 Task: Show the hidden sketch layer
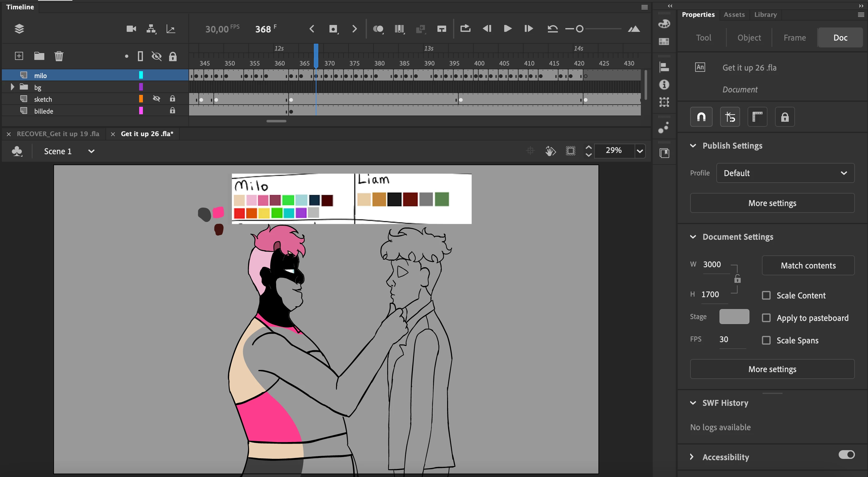156,99
